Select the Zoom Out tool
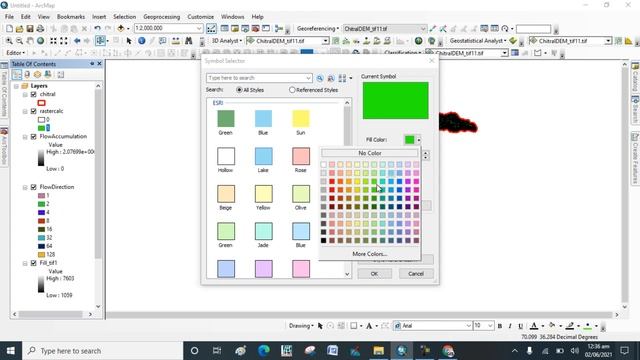The width and height of the screenshot is (640, 360). 19,41
